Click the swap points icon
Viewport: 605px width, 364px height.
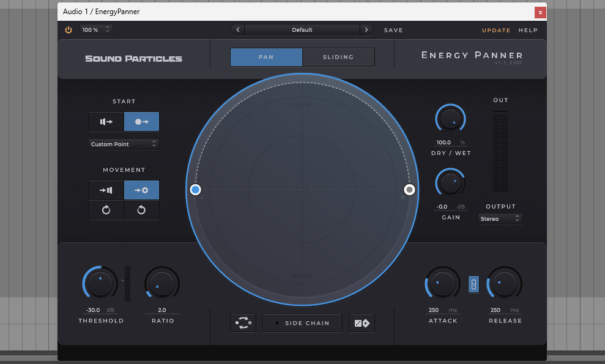(x=243, y=322)
